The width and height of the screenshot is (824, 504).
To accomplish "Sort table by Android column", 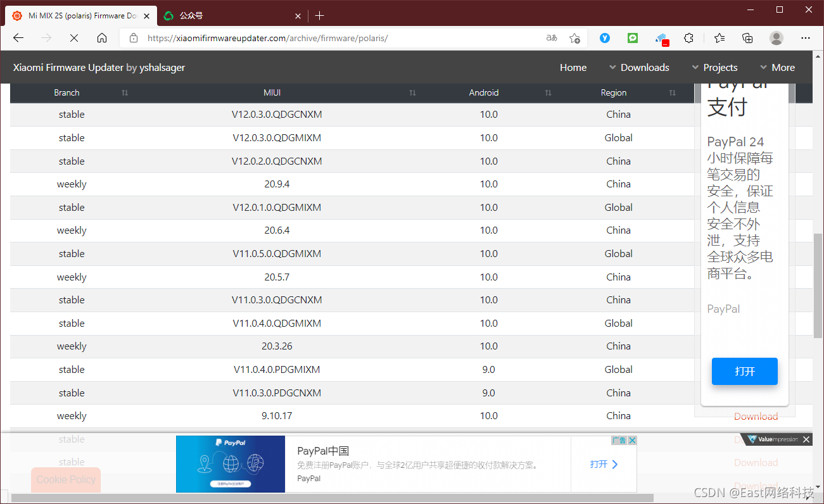I will (x=488, y=92).
